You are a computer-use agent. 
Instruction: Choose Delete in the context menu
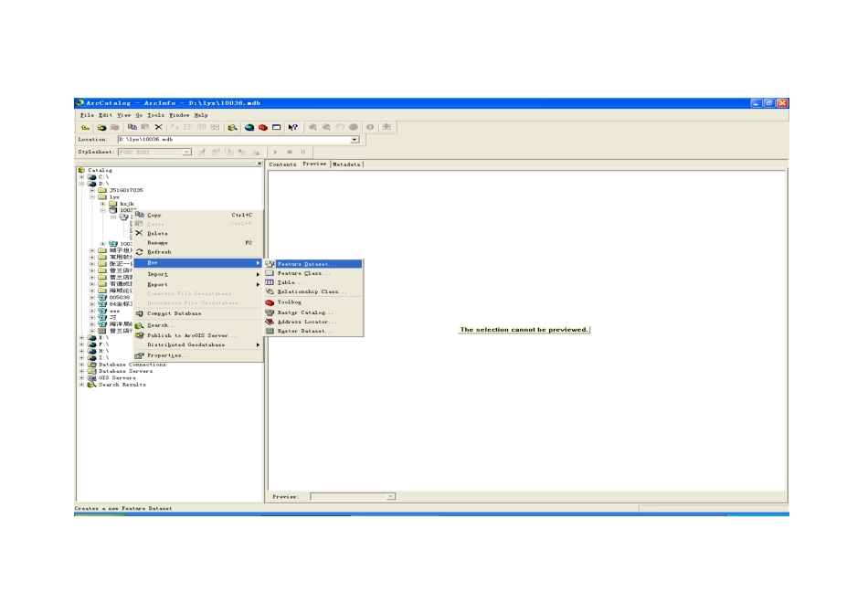tap(198, 234)
